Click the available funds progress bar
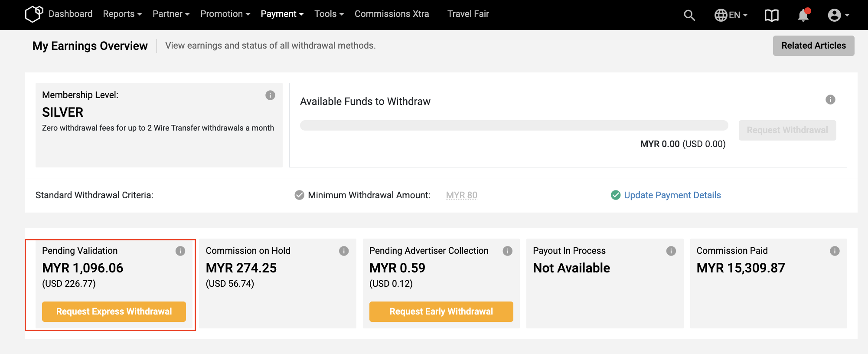The height and width of the screenshot is (354, 868). [x=514, y=125]
